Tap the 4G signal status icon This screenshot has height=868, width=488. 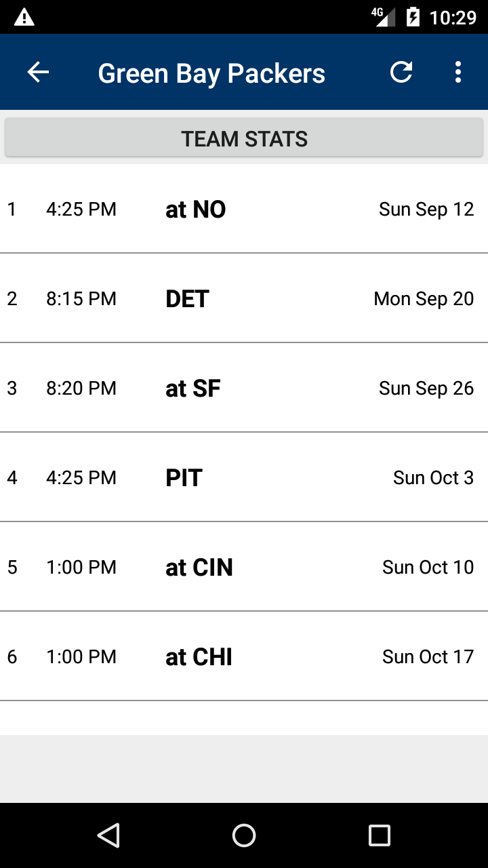pyautogui.click(x=384, y=17)
